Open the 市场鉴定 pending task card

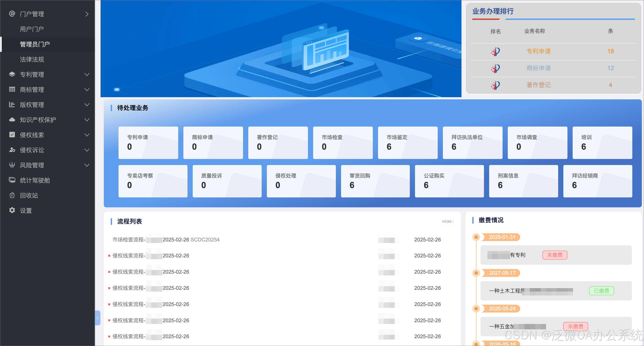(x=407, y=143)
